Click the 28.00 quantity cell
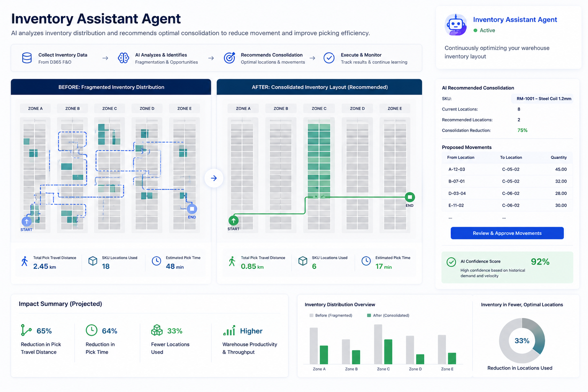Screen dimensions: 588x392 click(x=561, y=193)
